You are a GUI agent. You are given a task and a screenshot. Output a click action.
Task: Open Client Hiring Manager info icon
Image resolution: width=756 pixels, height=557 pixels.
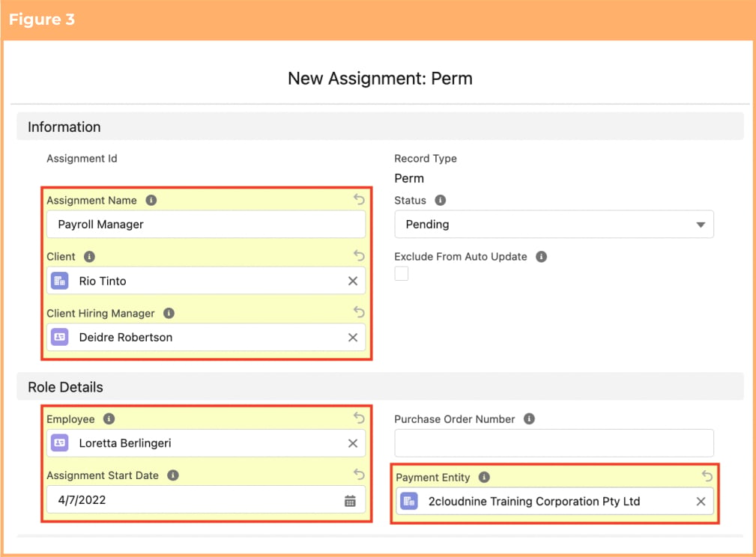point(169,313)
